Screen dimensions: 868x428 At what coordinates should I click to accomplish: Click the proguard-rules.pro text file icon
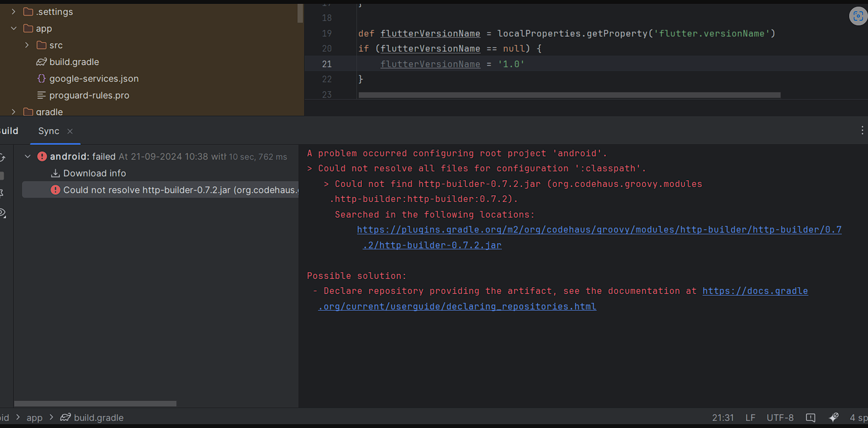(41, 95)
